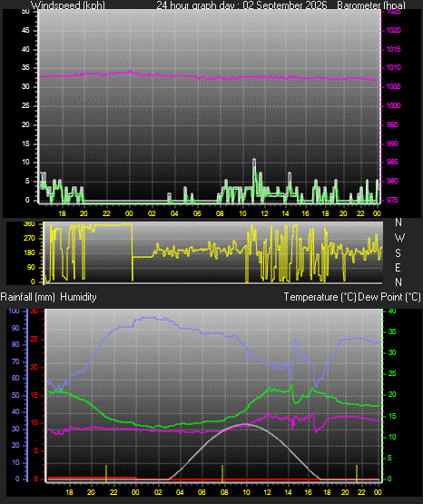Click the 360 degree wind direction label
The image size is (423, 504).
(x=30, y=224)
